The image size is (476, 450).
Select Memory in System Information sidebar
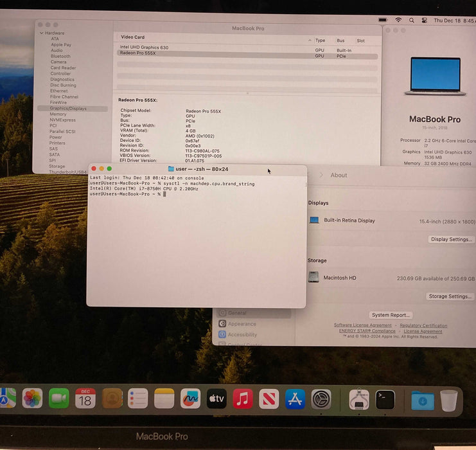(x=58, y=114)
